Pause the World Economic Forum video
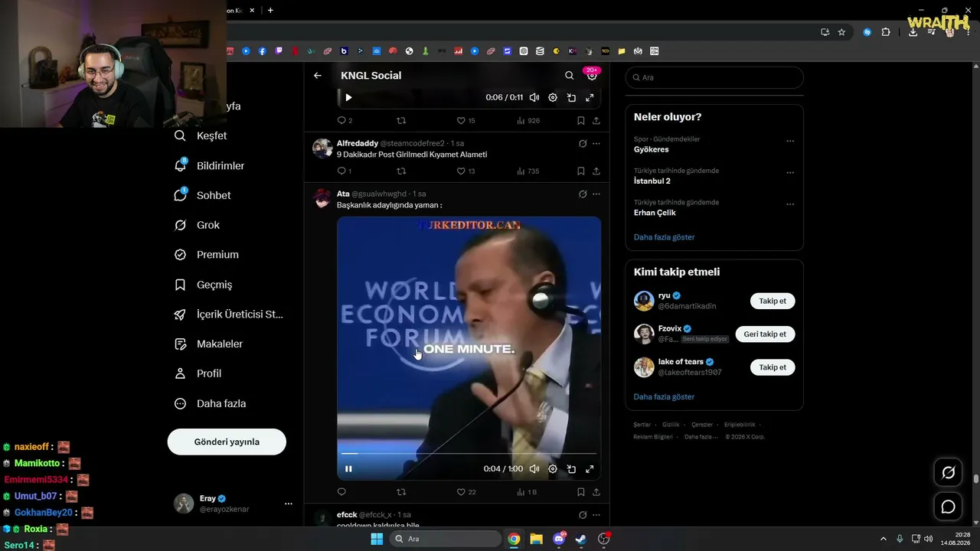 click(348, 469)
